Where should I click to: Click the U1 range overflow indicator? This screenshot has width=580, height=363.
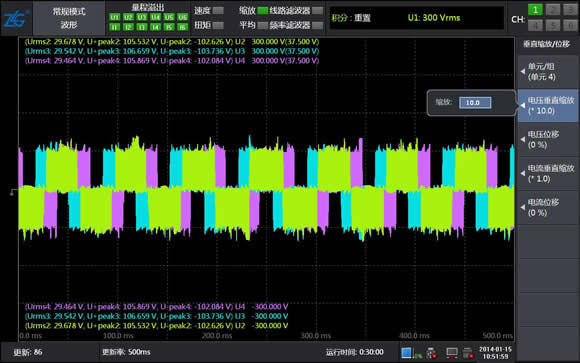[115, 17]
